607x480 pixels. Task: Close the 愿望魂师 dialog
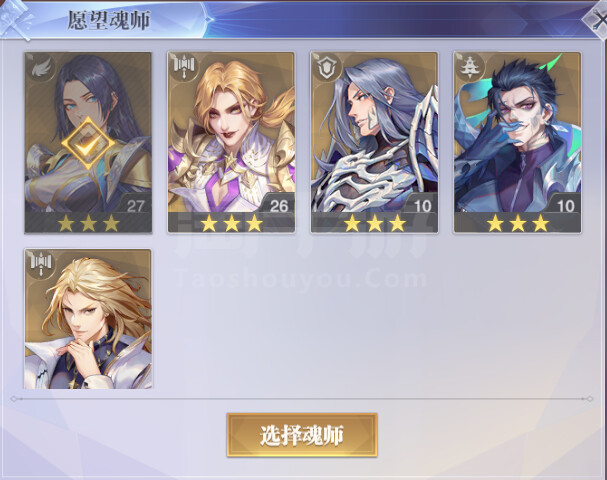point(598,20)
